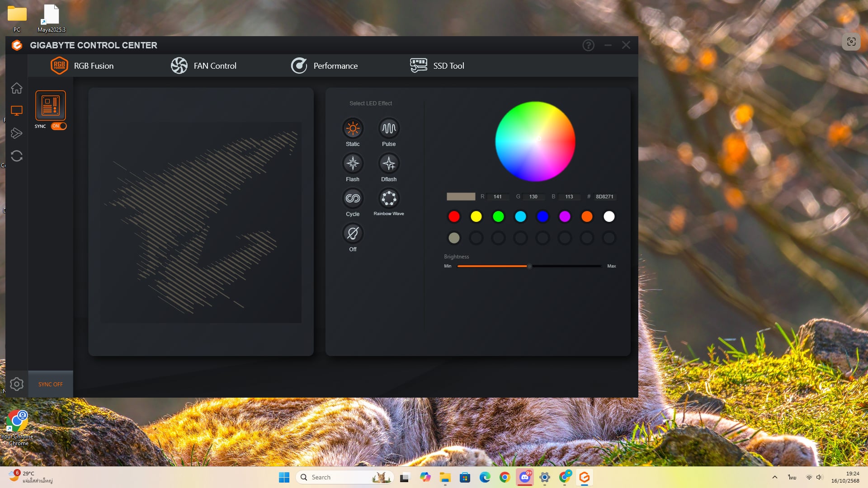Image resolution: width=868 pixels, height=488 pixels.
Task: Click the help question mark button
Action: pos(588,45)
